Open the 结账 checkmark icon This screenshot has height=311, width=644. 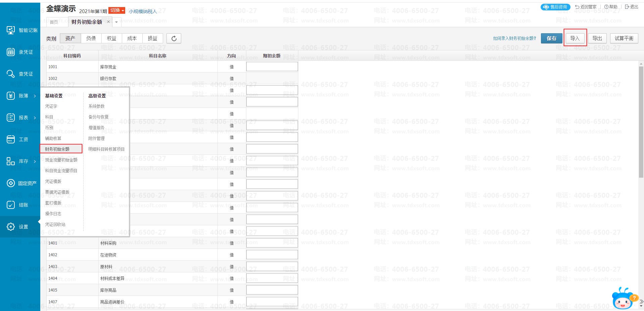tap(11, 205)
